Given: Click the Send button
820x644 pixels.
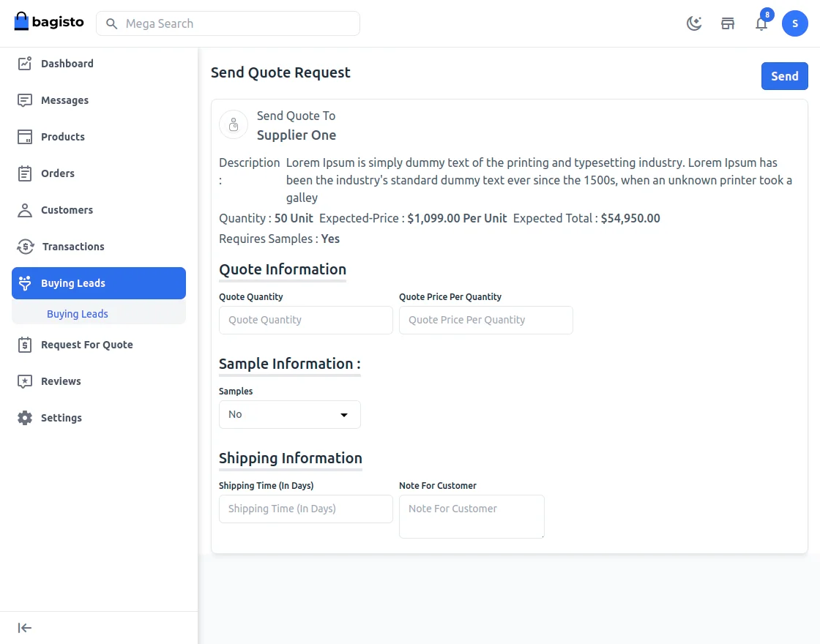Looking at the screenshot, I should [x=784, y=76].
